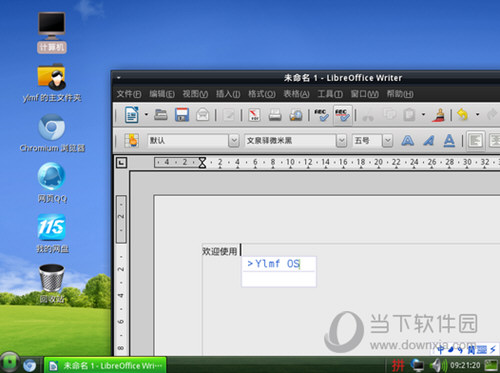Image resolution: width=500 pixels, height=373 pixels.
Task: Run the Spelling and Grammar check
Action: click(321, 115)
